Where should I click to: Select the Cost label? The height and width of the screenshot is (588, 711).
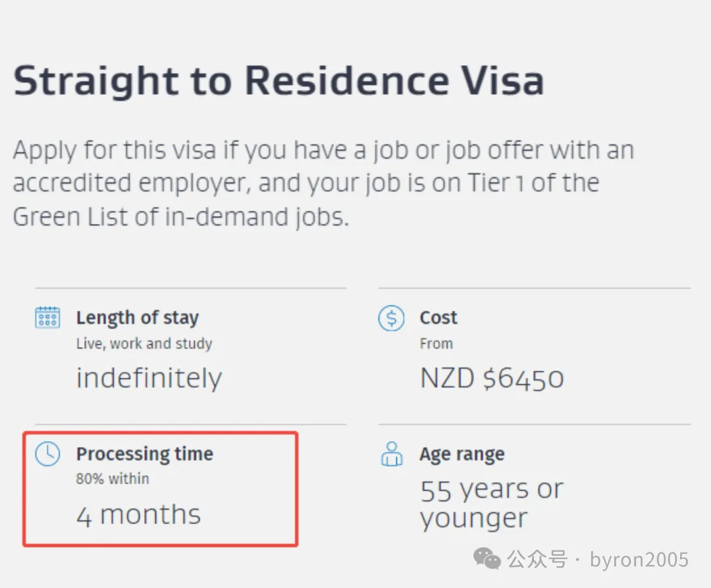pyautogui.click(x=438, y=317)
